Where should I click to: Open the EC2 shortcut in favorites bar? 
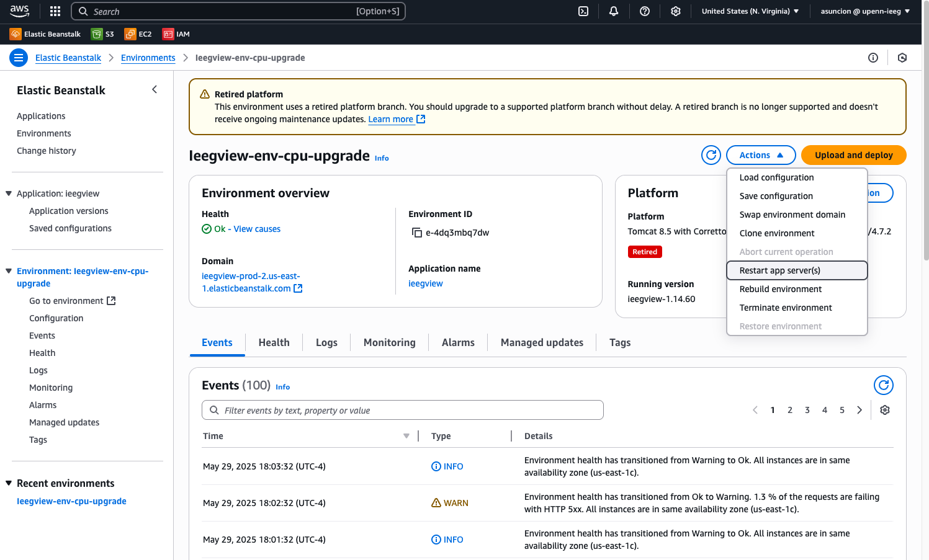coord(138,34)
